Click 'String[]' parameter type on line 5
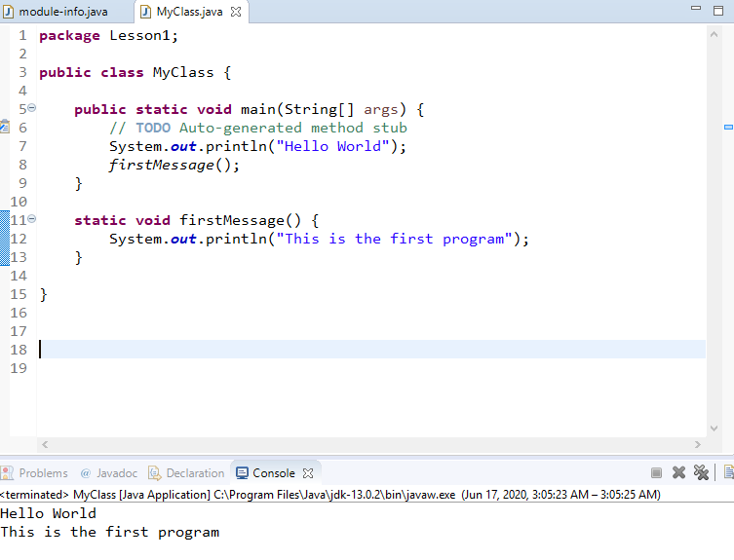The height and width of the screenshot is (560, 734). 320,109
